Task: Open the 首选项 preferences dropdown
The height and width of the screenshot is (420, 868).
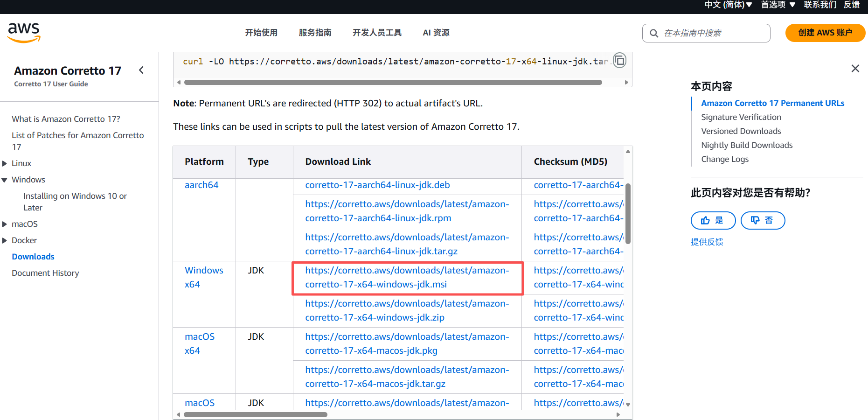Action: (x=778, y=5)
